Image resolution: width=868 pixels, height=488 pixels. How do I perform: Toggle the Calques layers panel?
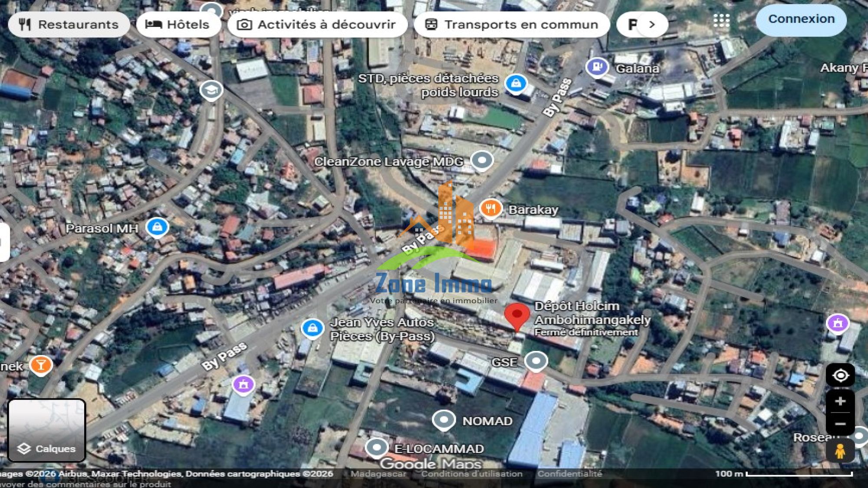click(47, 449)
